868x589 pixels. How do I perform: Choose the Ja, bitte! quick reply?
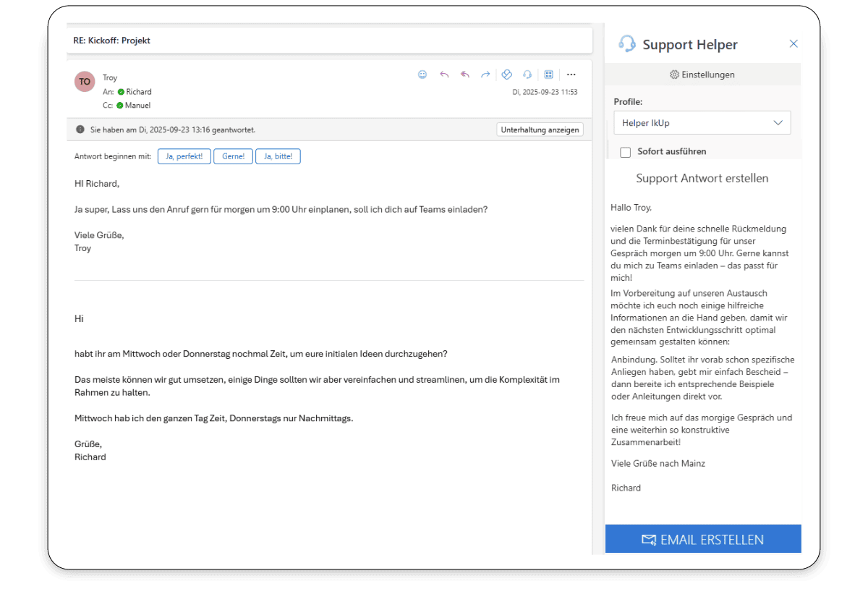pos(278,156)
